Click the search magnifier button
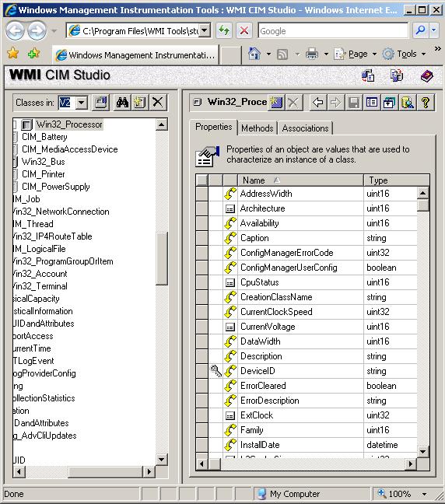The width and height of the screenshot is (445, 504). (x=420, y=31)
